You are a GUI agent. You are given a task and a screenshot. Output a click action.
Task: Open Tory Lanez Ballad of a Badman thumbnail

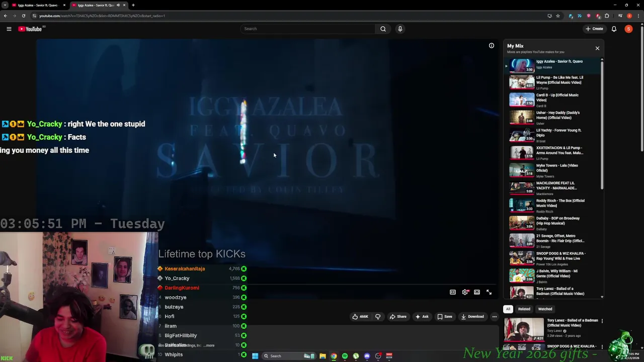tap(524, 330)
